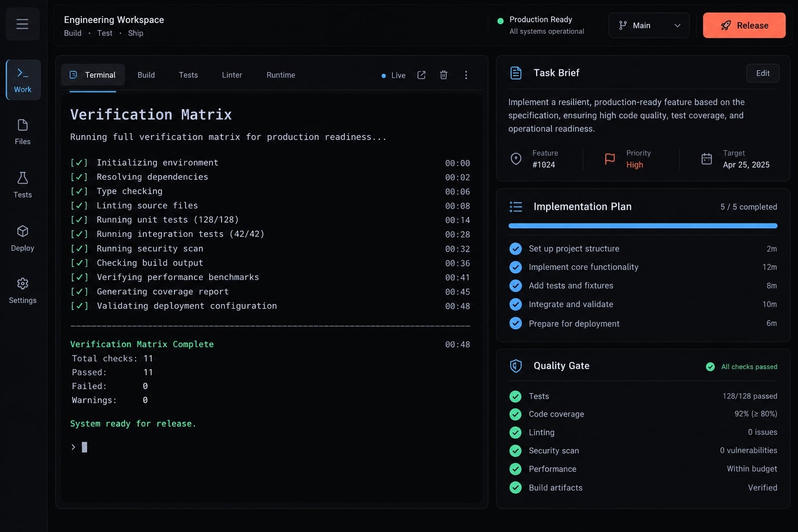Open the Linter tab
798x532 pixels.
point(232,75)
